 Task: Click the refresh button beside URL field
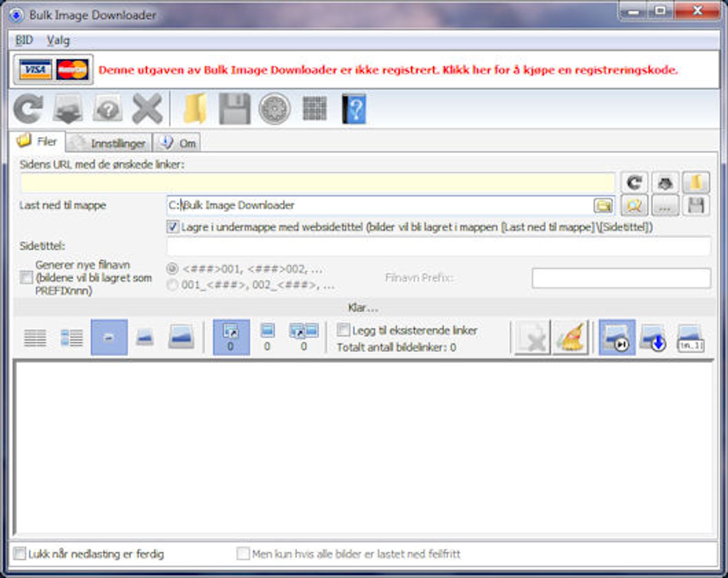click(634, 182)
